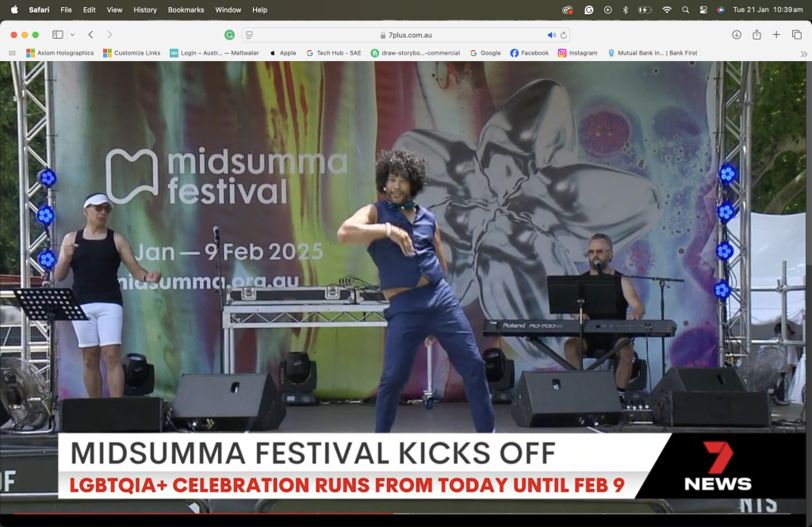Open the Instagram bookmark
This screenshot has height=527, width=812.
tap(577, 53)
